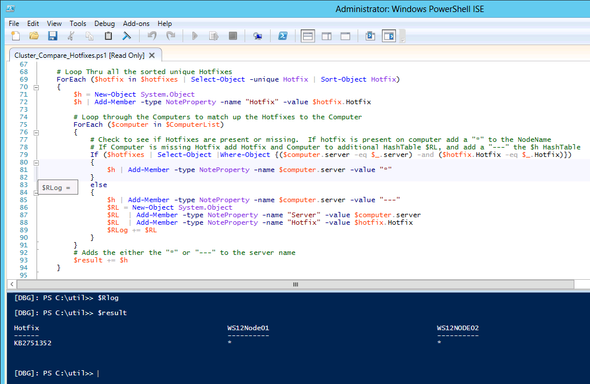Select the Cluster_Compare_Hotfixes.ps1 tab
The image size is (590, 384).
coord(79,55)
